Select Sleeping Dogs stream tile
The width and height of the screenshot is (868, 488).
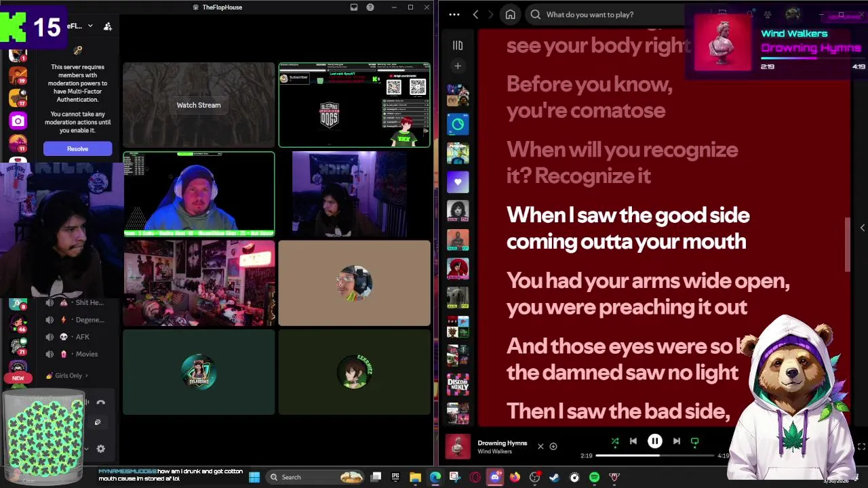[x=354, y=105]
